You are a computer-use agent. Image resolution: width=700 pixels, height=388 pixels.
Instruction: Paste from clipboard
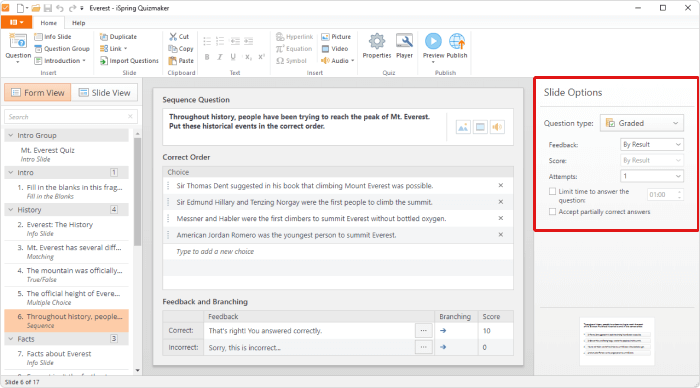[181, 61]
